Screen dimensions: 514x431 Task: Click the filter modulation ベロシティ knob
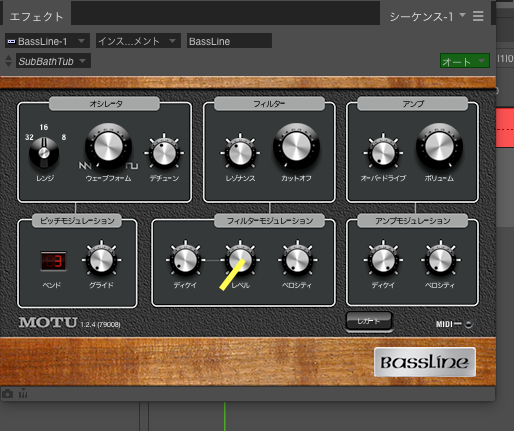(x=297, y=260)
